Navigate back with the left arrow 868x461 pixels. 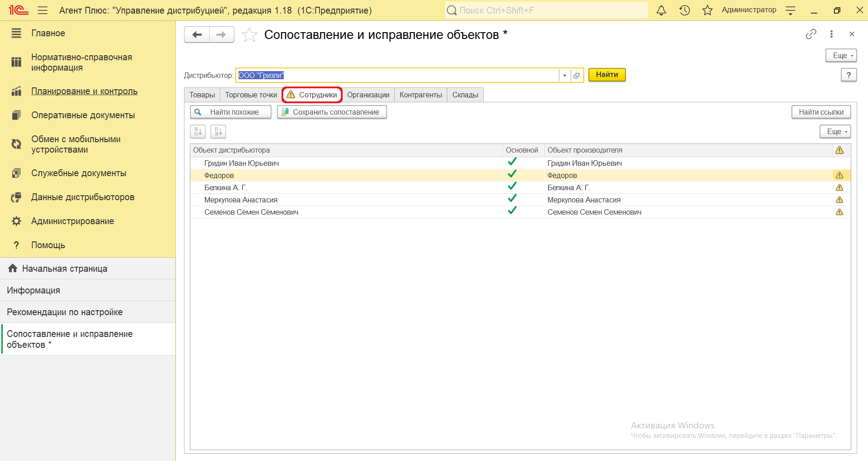click(x=197, y=34)
